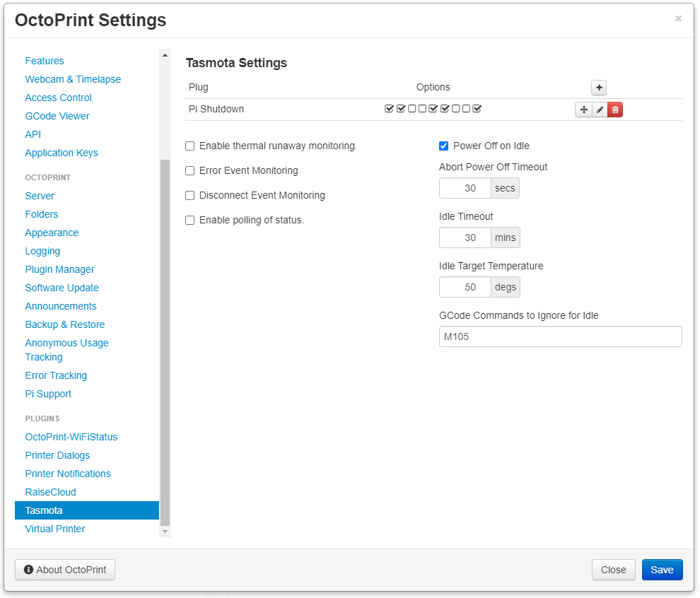Open About OctoPrint info
Viewport: 700px width, 598px height.
pyautogui.click(x=65, y=570)
